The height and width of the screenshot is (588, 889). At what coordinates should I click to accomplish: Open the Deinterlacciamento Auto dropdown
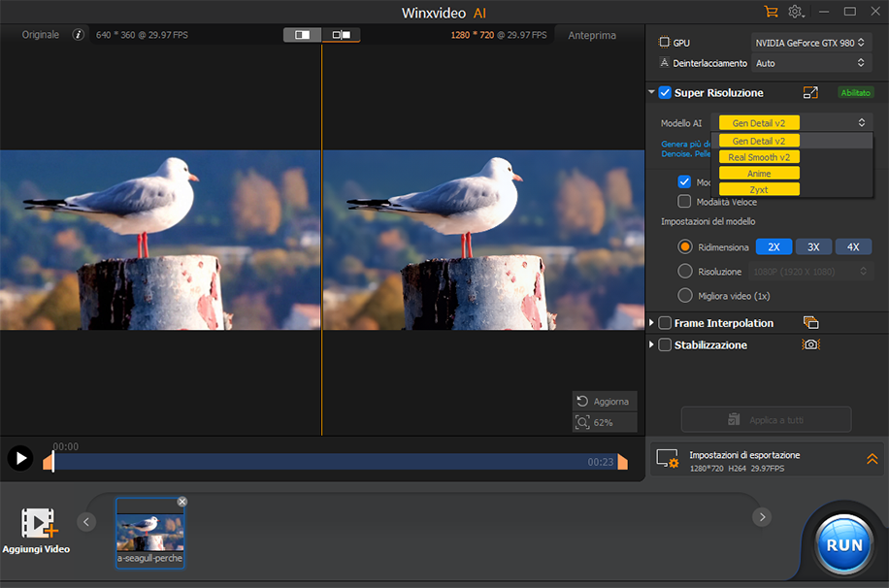[810, 63]
